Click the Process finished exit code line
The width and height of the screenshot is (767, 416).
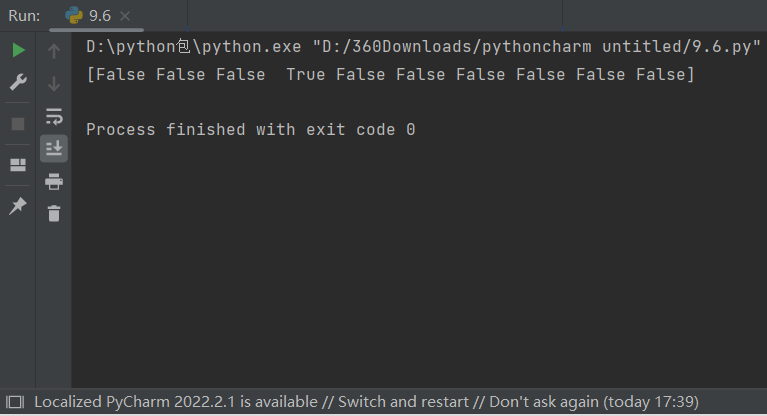(x=250, y=130)
